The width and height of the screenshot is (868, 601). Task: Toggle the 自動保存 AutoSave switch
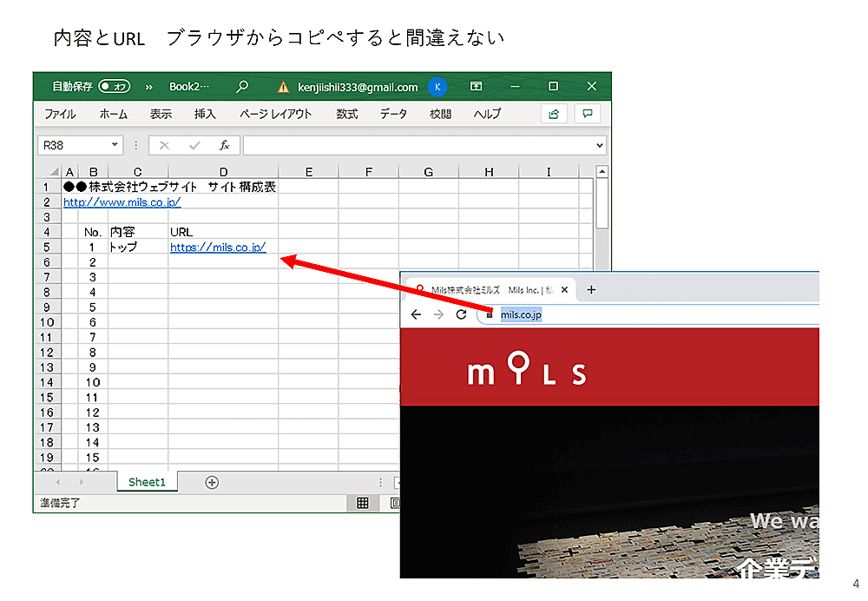point(114,87)
